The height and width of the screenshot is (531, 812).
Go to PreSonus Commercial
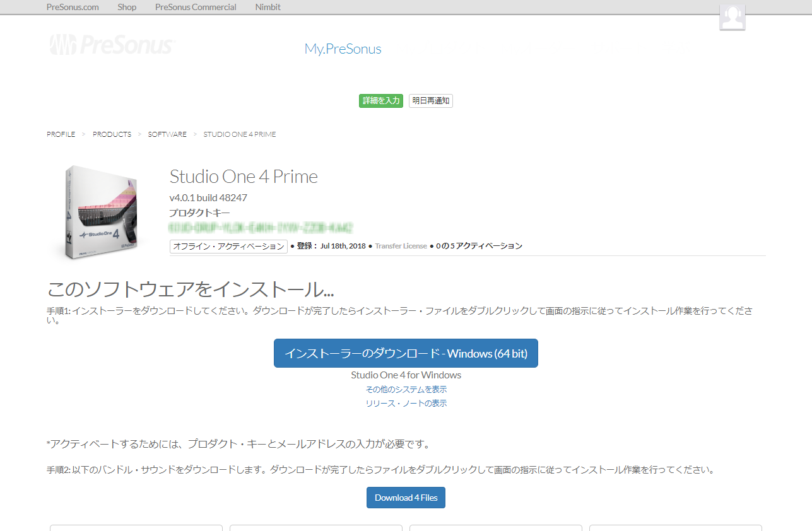tap(196, 7)
